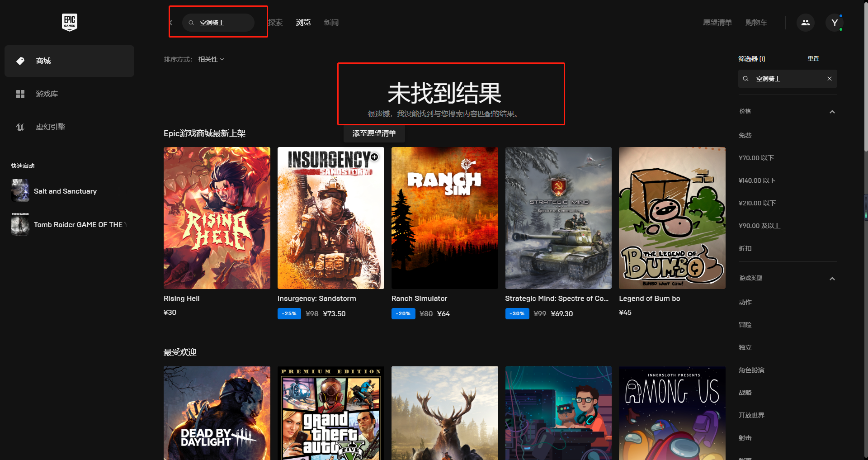The width and height of the screenshot is (868, 460).
Task: Open the deer hunting game cover
Action: [445, 413]
